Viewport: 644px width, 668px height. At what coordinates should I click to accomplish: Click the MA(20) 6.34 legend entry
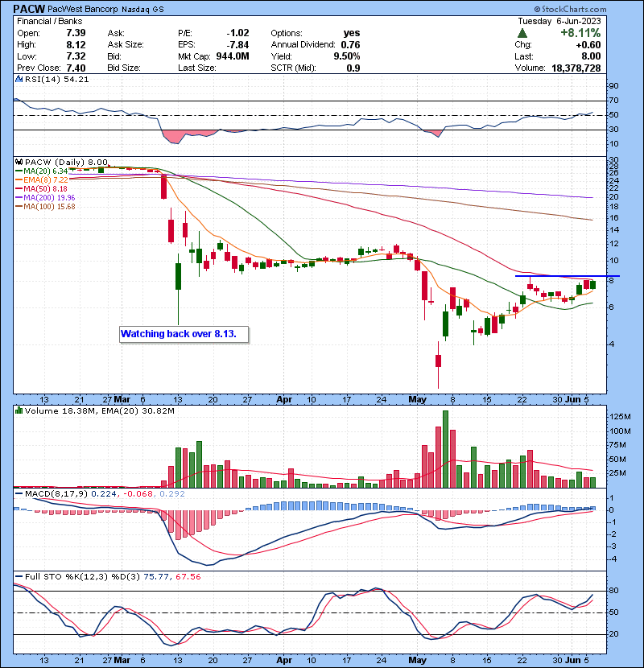[45, 171]
